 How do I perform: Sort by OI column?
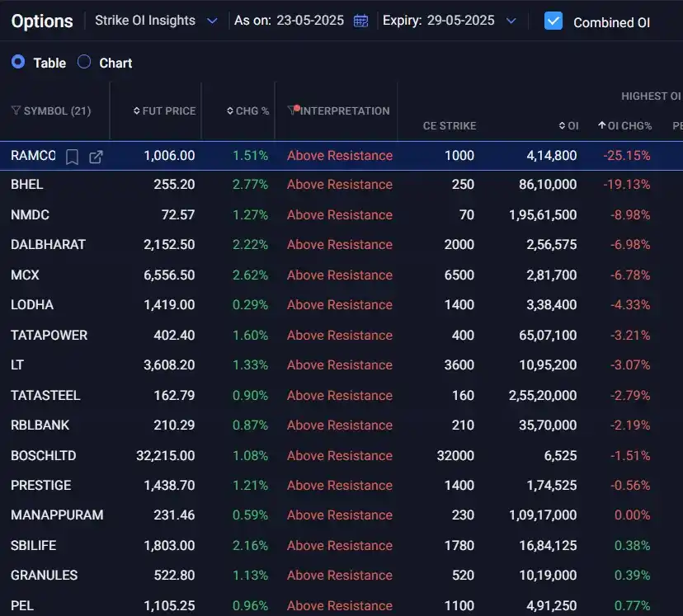(x=569, y=126)
